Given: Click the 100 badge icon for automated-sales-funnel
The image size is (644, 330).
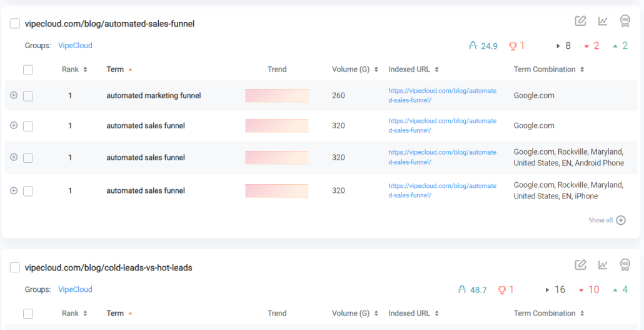Looking at the screenshot, I should (x=625, y=21).
